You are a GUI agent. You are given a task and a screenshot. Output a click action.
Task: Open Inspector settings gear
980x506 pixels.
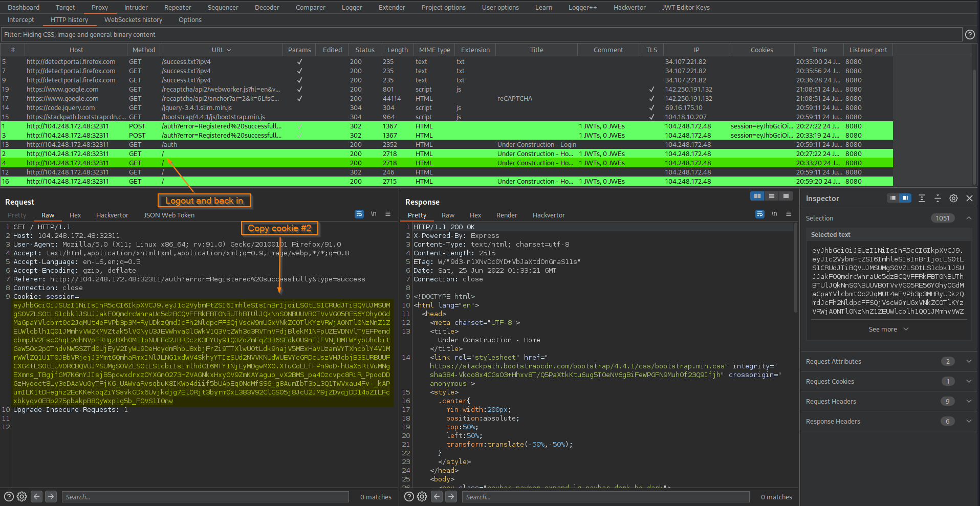(953, 198)
